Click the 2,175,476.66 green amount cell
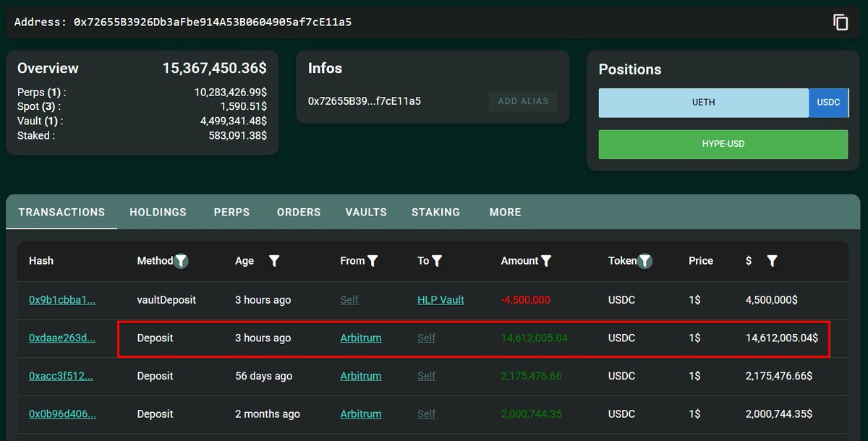Screen dimensions: 868x441 tap(532, 376)
